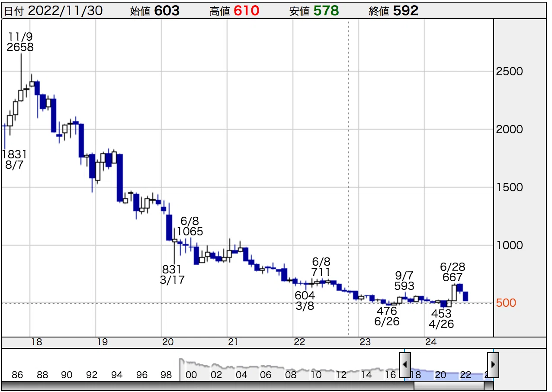Click the green 安値 low price 578
This screenshot has width=552, height=392.
[326, 11]
